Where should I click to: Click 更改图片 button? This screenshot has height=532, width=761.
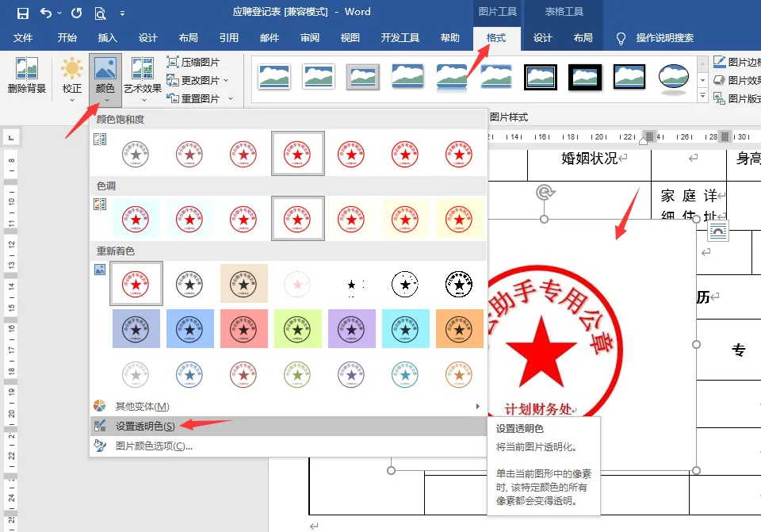tap(193, 80)
